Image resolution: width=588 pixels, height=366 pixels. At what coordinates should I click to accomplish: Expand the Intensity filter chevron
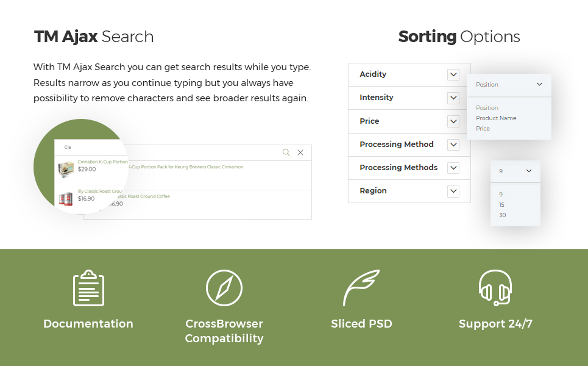point(453,98)
